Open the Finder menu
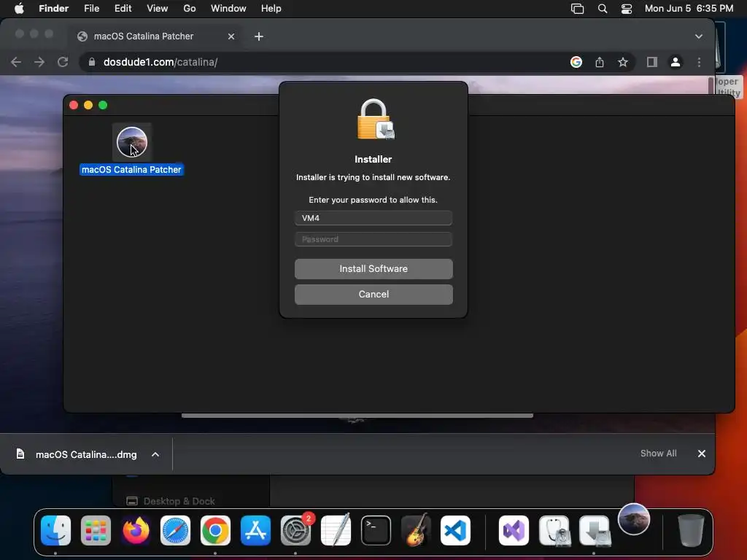 pyautogui.click(x=53, y=9)
